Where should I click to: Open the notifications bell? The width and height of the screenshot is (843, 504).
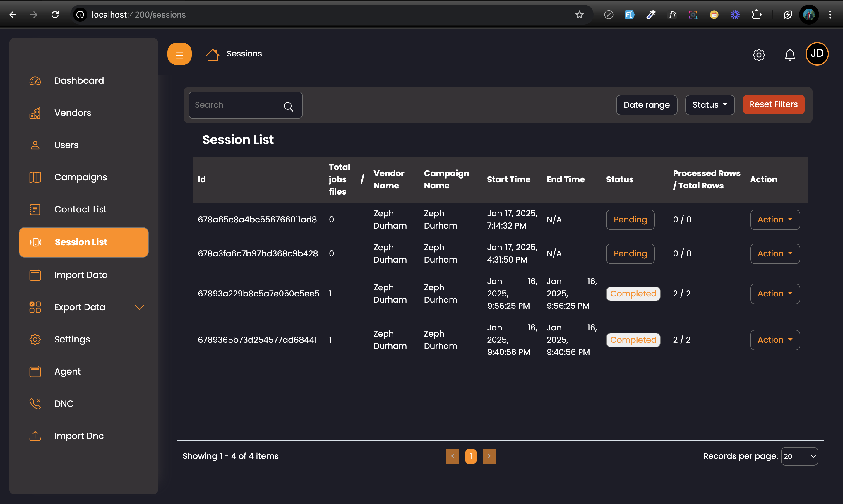pos(790,55)
